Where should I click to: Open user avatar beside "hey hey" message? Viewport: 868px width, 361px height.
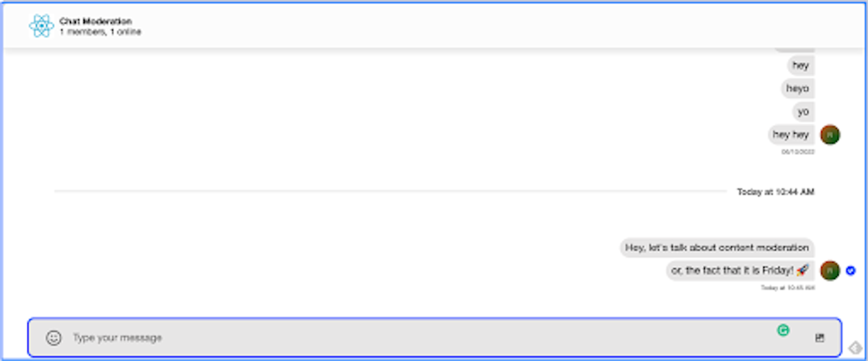point(829,134)
